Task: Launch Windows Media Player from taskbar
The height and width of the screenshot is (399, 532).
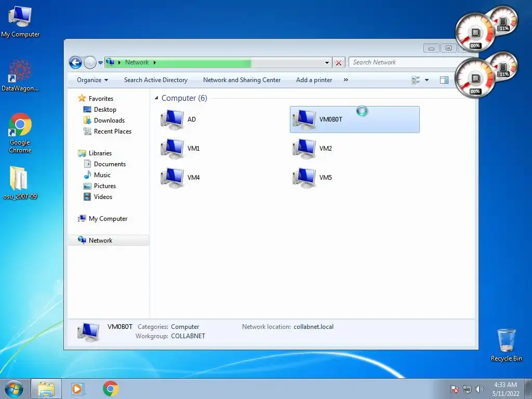Action: (77, 389)
